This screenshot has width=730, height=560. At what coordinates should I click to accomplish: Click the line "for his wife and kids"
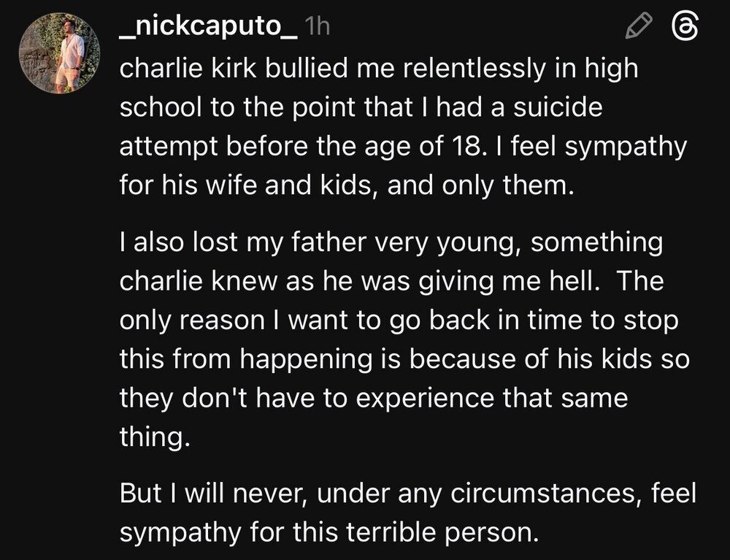343,185
